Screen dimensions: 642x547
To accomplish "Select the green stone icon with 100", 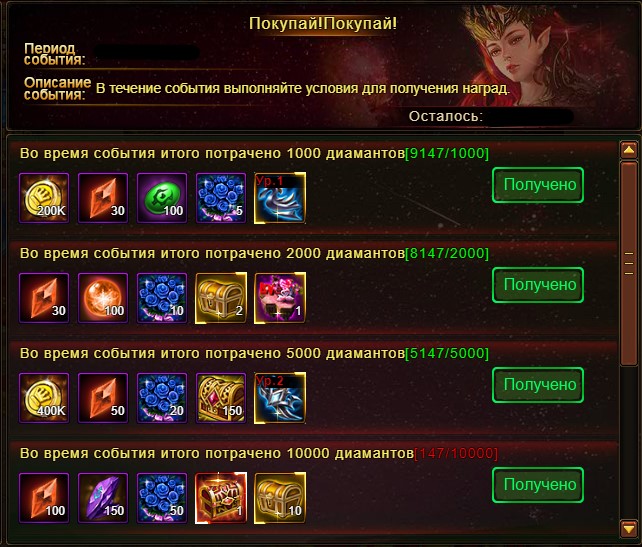I will [x=162, y=198].
